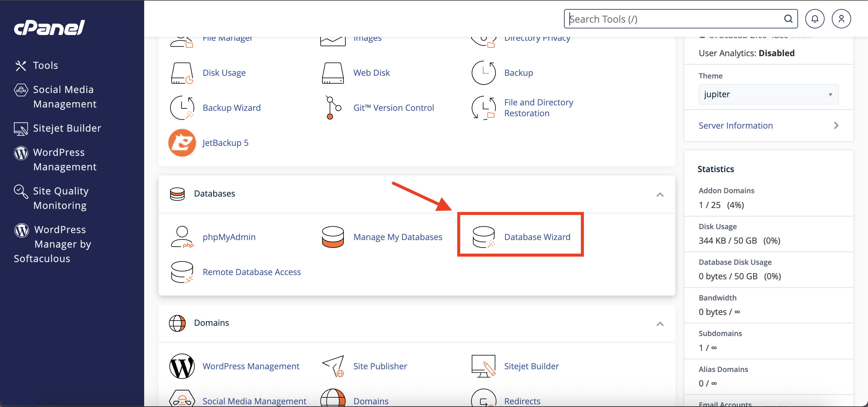Open the Domains tool link
The image size is (868, 407).
coord(371,401)
